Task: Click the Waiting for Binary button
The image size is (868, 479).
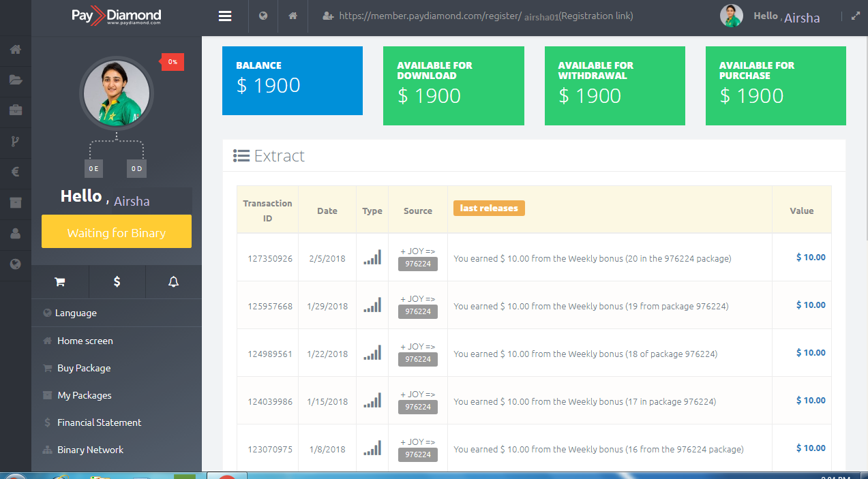Action: [117, 232]
